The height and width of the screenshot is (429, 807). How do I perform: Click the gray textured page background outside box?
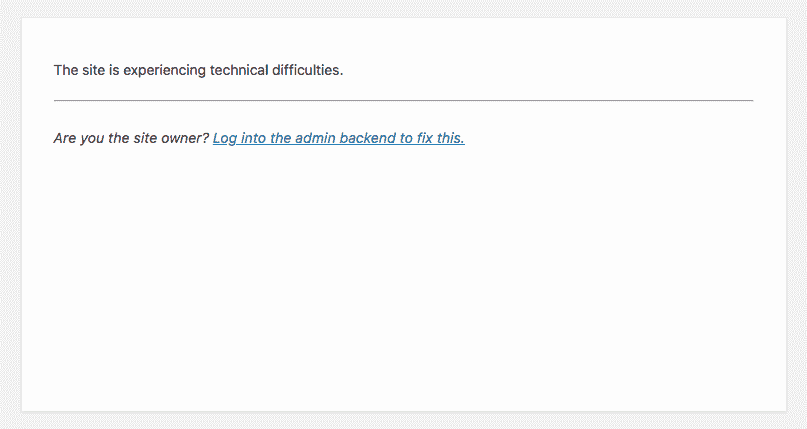click(x=10, y=214)
